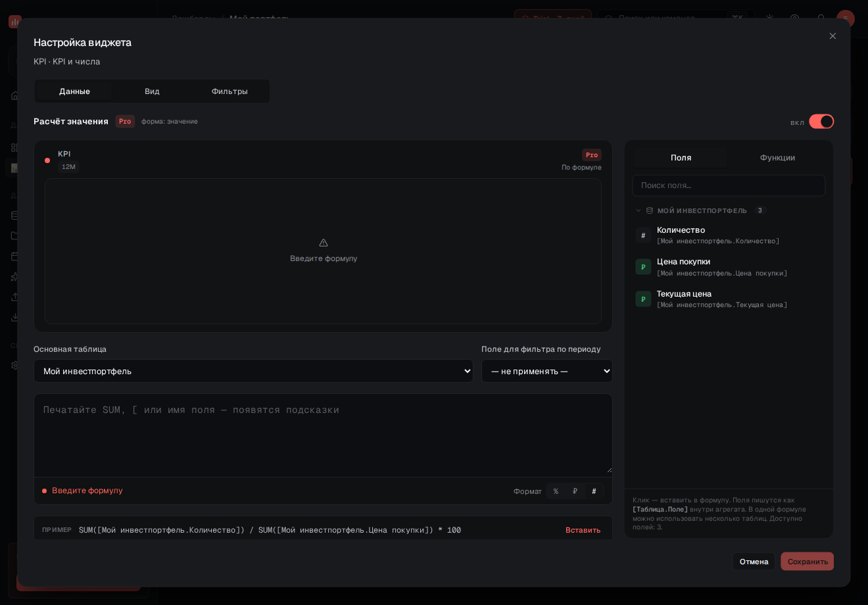Viewport: 868px width, 605px height.
Task: Click the database icon beside Мой инвестпортфель group
Action: coord(650,210)
